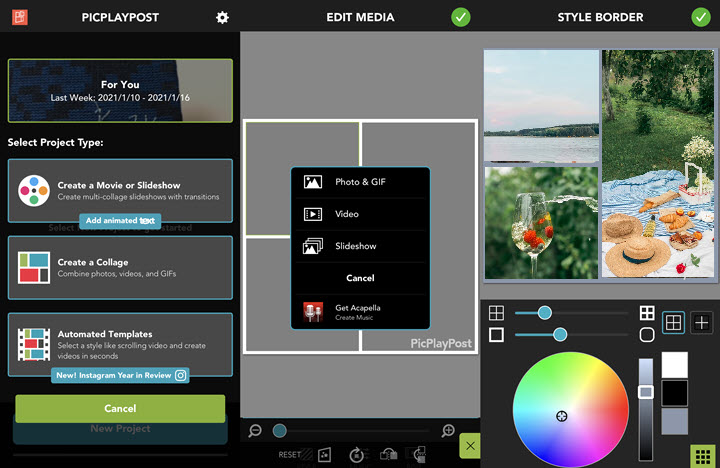720x468 pixels.
Task: Select the lake sky photo in collage
Action: click(541, 106)
